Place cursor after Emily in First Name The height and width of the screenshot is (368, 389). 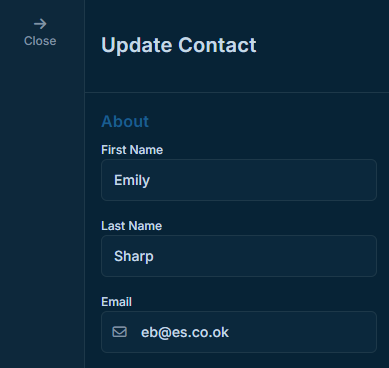point(151,180)
